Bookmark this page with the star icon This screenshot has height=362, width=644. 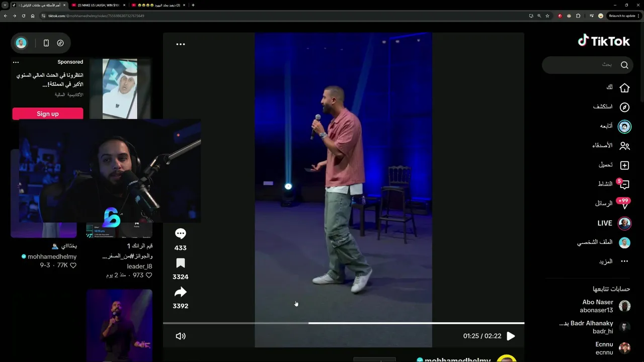pos(547,16)
